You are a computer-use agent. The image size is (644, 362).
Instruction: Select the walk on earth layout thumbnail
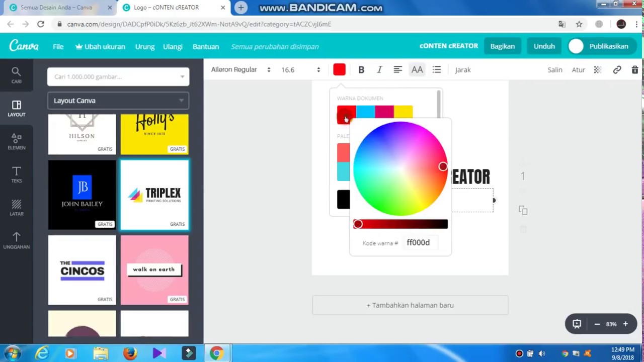pos(154,270)
